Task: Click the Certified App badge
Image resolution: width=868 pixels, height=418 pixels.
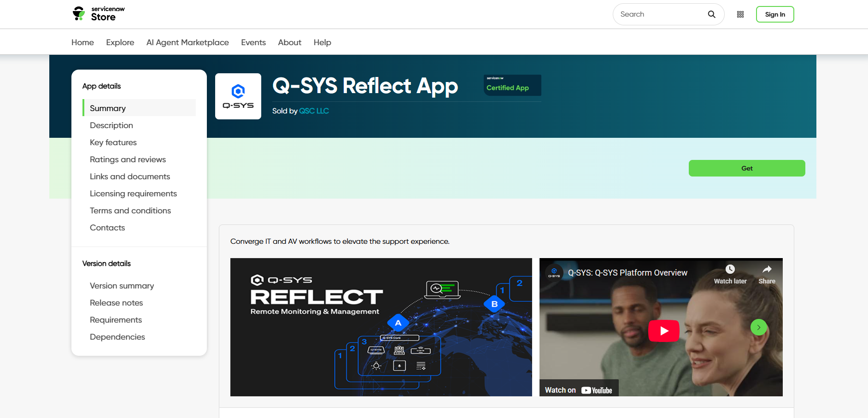Action: (512, 85)
